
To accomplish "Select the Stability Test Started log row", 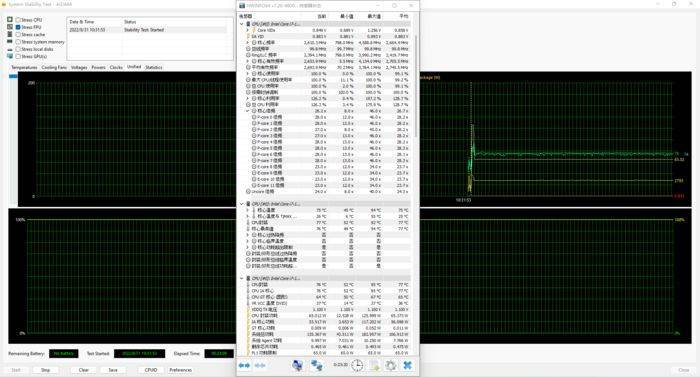I will tap(147, 30).
